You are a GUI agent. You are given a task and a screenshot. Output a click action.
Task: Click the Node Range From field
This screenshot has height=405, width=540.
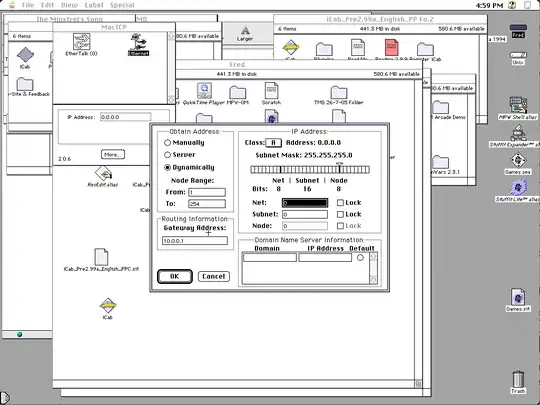click(207, 192)
